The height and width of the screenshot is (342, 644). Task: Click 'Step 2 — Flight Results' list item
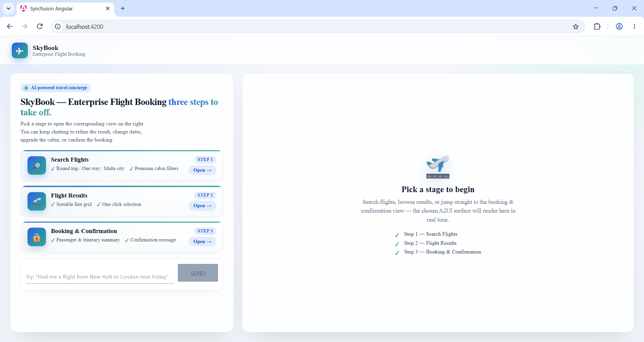(430, 243)
